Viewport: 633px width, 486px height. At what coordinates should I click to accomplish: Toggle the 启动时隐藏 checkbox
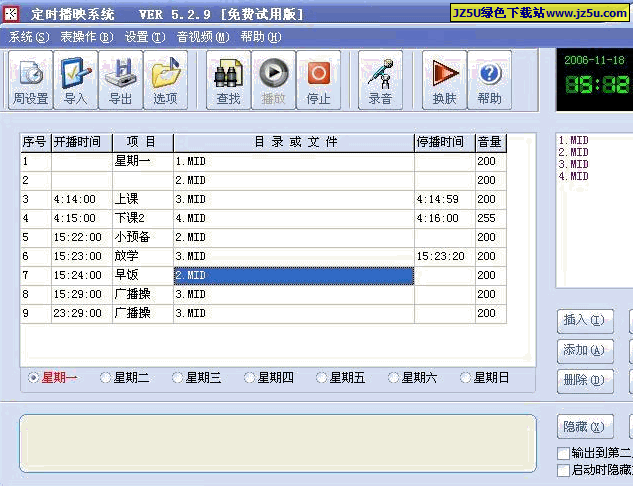tap(563, 470)
